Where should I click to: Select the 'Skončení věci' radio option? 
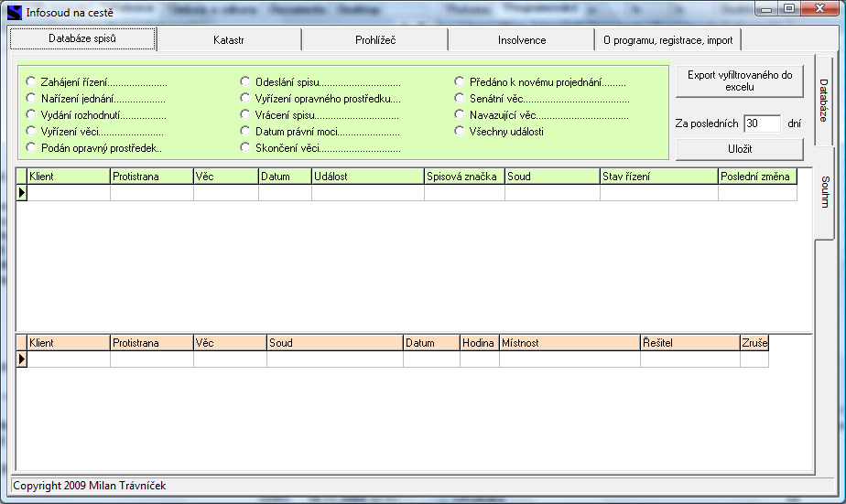[245, 147]
